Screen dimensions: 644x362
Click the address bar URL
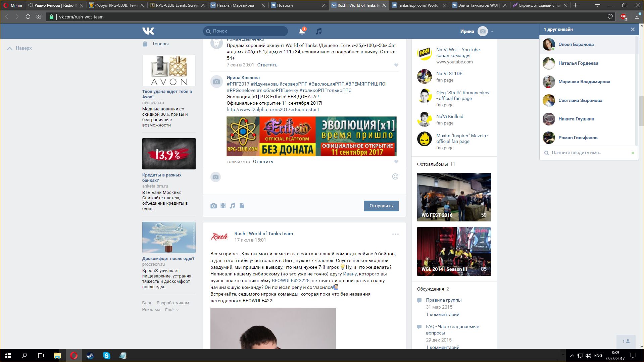(x=81, y=17)
